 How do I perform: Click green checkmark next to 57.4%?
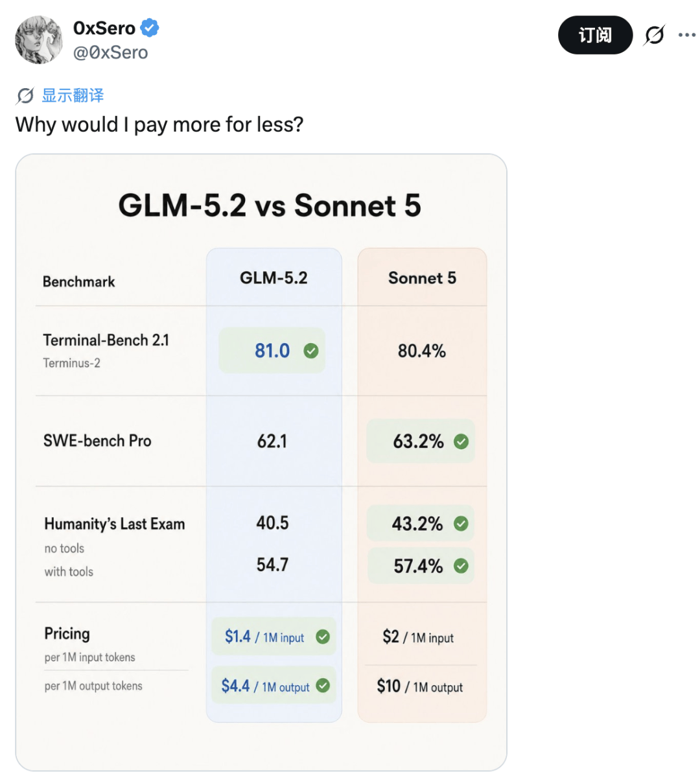461,566
